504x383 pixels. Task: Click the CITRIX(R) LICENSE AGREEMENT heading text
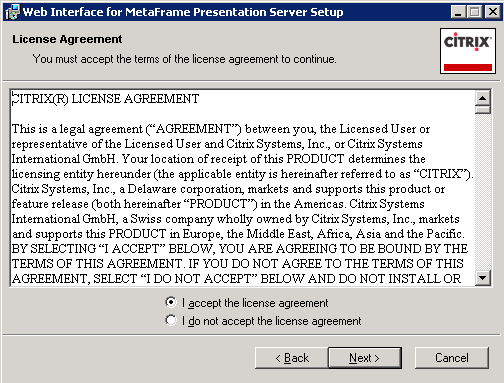click(105, 99)
